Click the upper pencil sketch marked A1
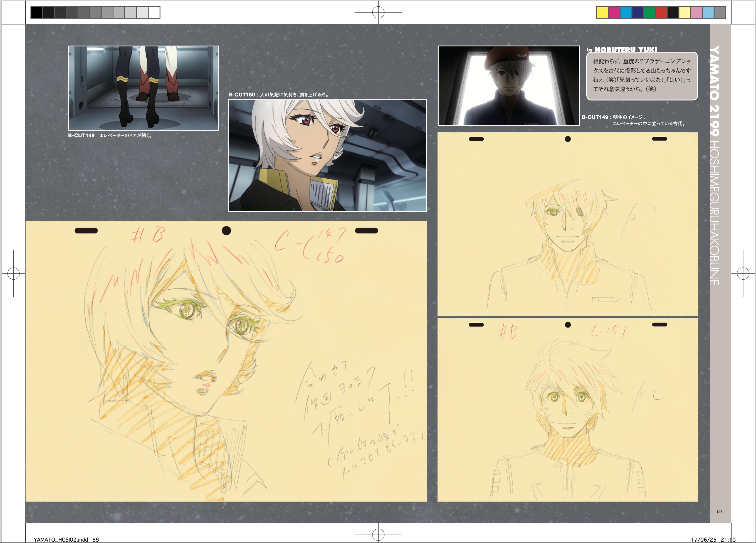Screen dimensions: 756x543 click(567, 224)
